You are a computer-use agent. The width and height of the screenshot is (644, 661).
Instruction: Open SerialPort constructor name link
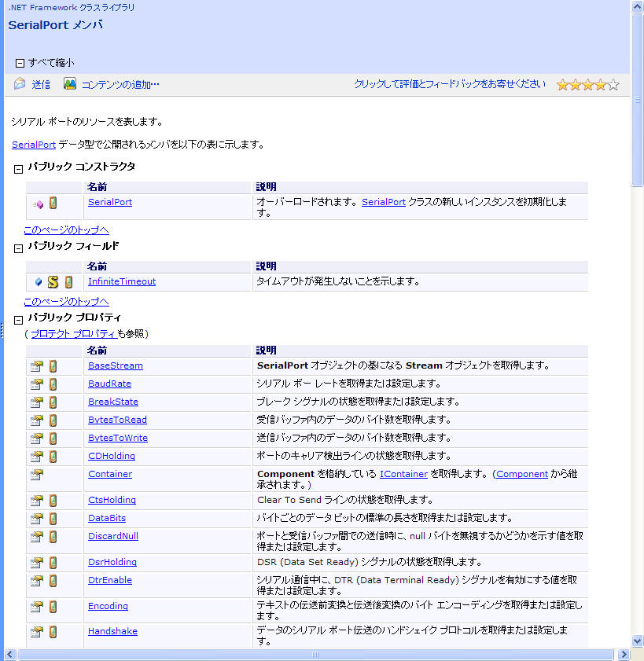click(110, 202)
